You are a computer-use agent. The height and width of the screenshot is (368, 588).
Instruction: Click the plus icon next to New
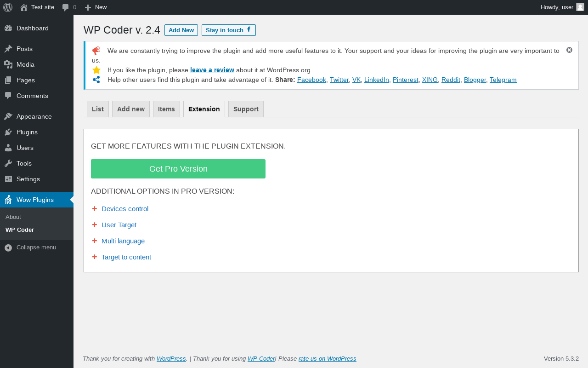[x=88, y=7]
